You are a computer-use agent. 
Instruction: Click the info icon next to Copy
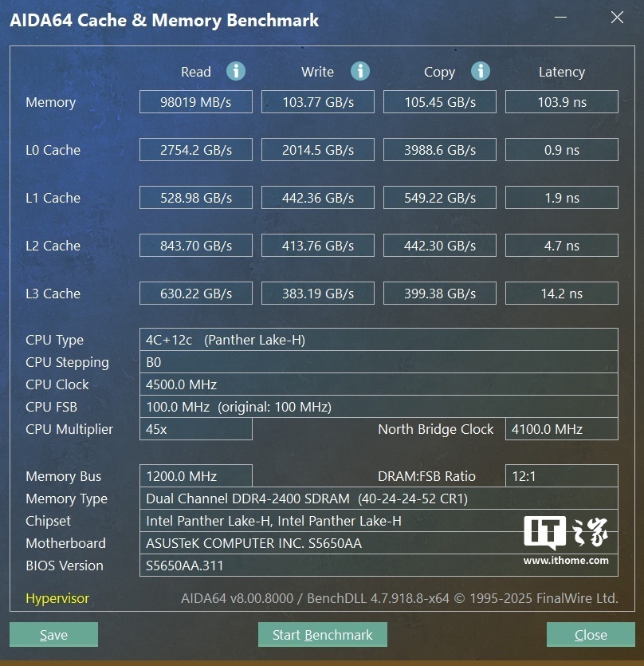click(481, 71)
